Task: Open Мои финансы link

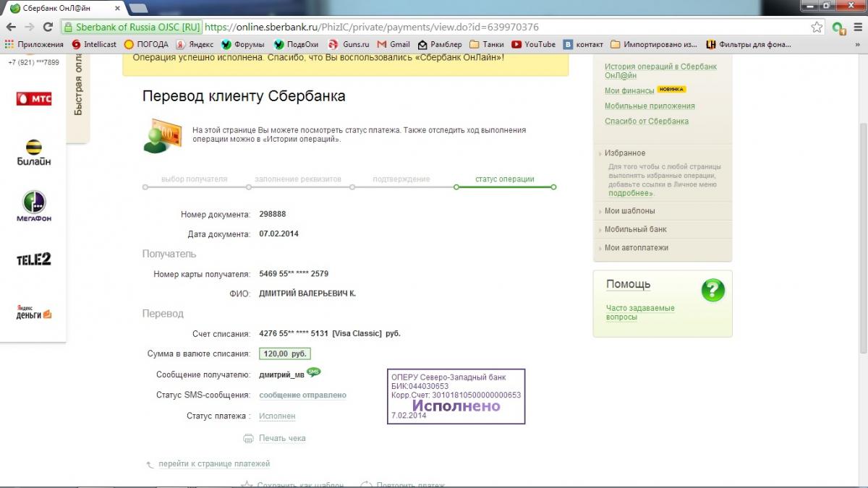Action: [629, 90]
